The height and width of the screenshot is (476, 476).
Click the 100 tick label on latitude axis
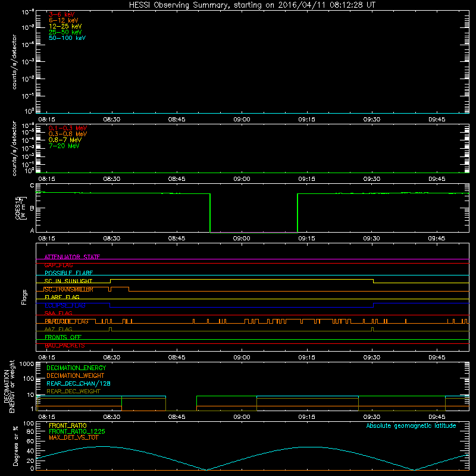pos(29,424)
